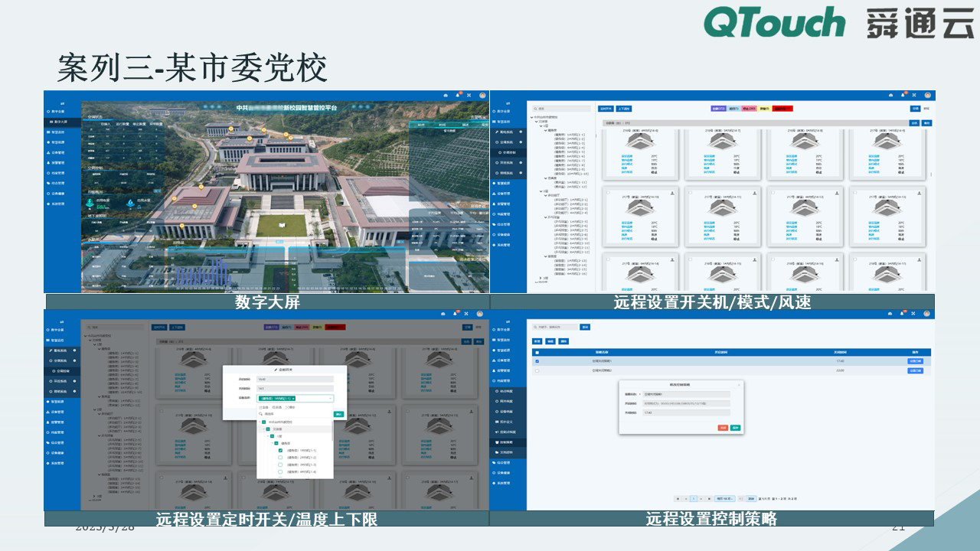Close the edit control strategy dialog with its X
Image resolution: width=980 pixels, height=551 pixels.
(x=738, y=384)
